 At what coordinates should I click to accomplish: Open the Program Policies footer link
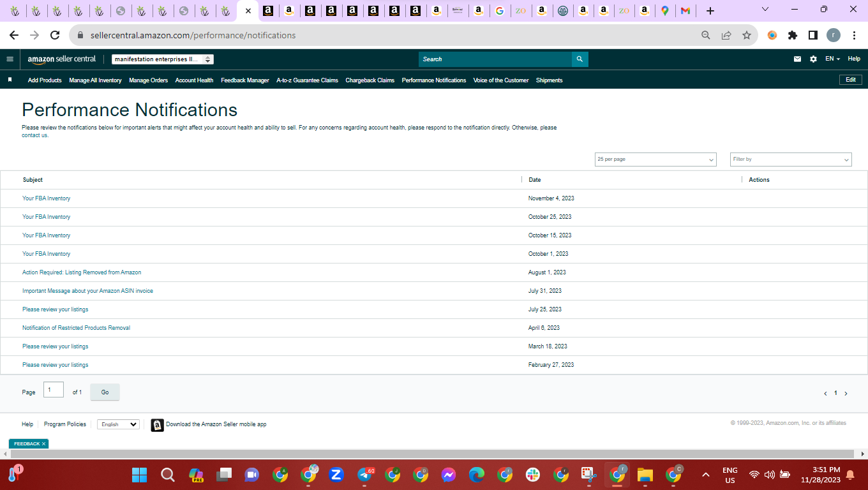pos(65,424)
